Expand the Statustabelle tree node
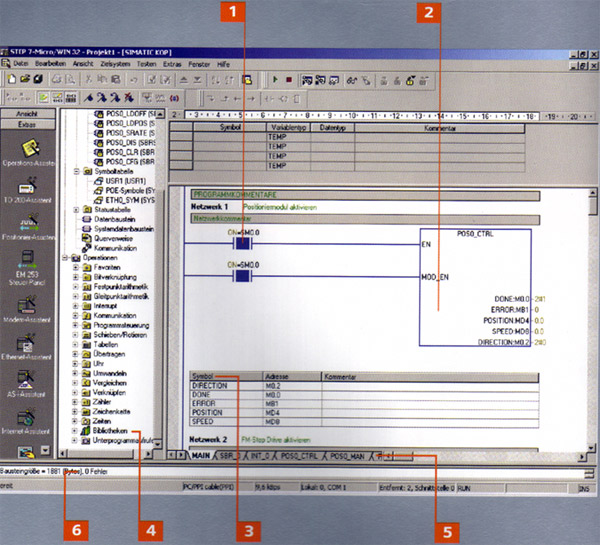This screenshot has width=600, height=545. [76, 210]
